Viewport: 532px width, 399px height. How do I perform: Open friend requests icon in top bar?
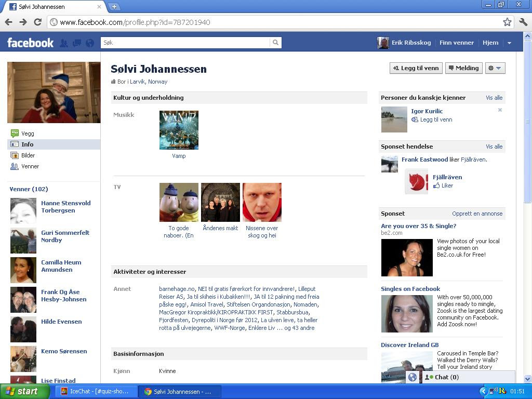tap(63, 43)
